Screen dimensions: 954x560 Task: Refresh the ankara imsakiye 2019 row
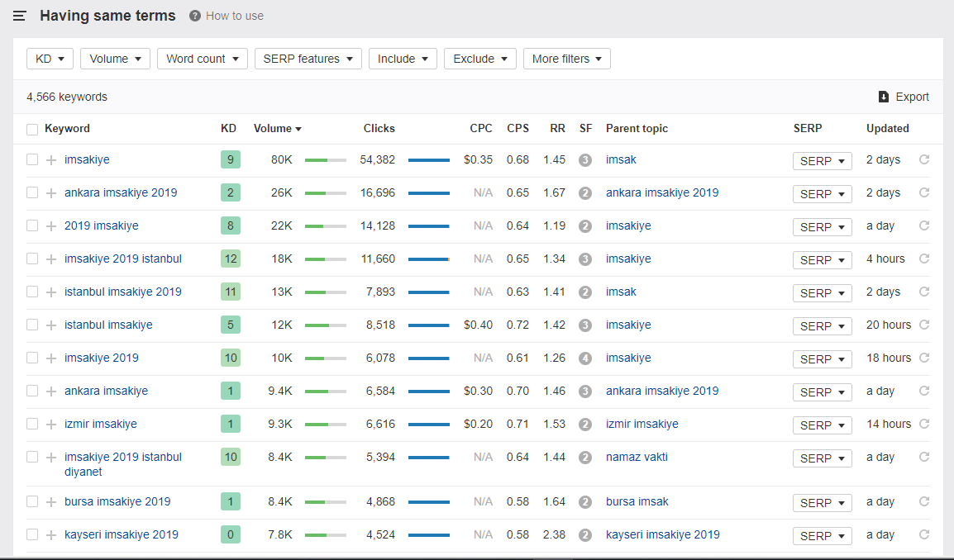click(x=924, y=192)
